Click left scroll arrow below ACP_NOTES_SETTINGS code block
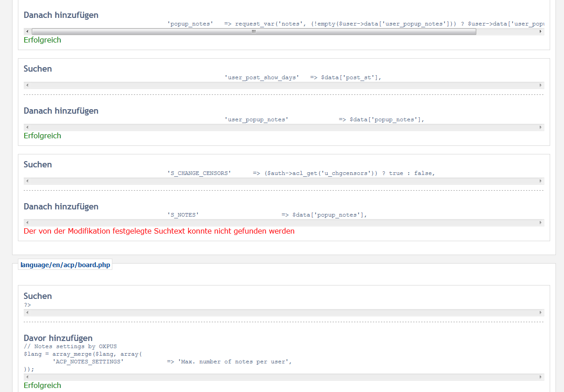Screen dimensions: 564x392 27,377
